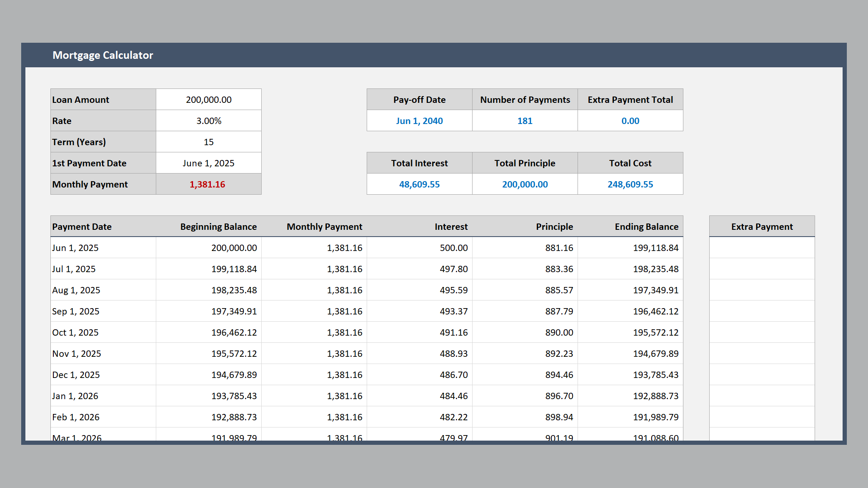The height and width of the screenshot is (488, 868).
Task: Select the Ending Balance column header
Action: [x=646, y=226]
